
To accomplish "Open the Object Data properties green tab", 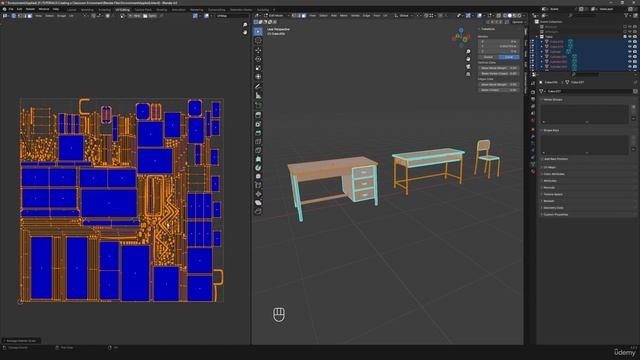I will tap(533, 164).
